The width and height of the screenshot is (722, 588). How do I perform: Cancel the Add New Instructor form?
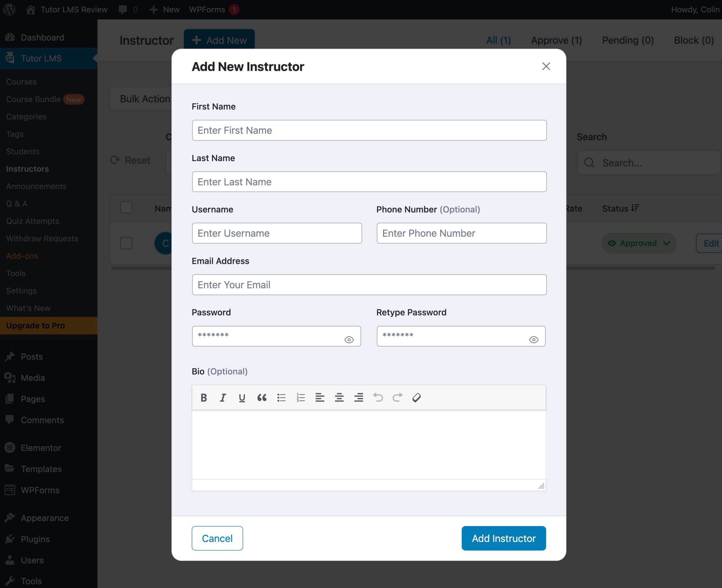click(x=217, y=538)
